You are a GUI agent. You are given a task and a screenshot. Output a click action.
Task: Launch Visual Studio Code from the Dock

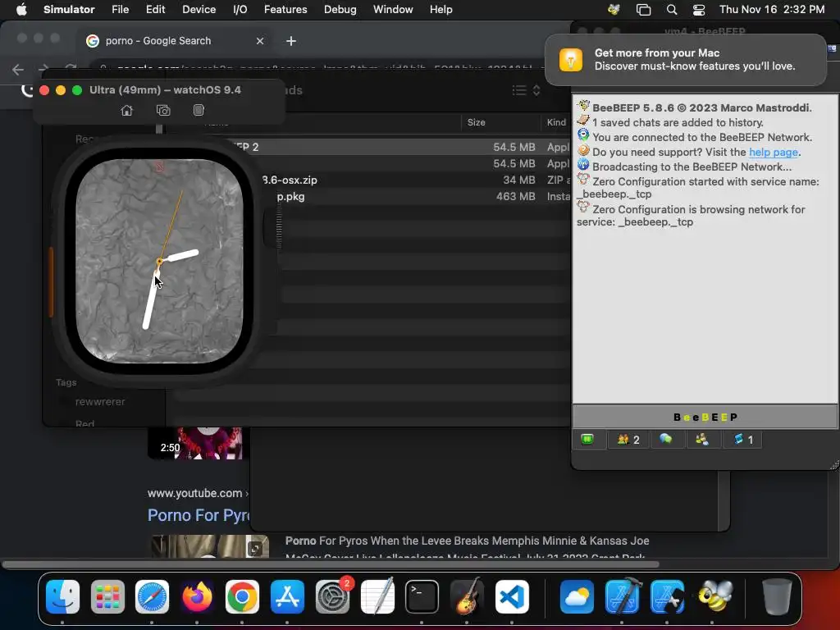coord(512,596)
